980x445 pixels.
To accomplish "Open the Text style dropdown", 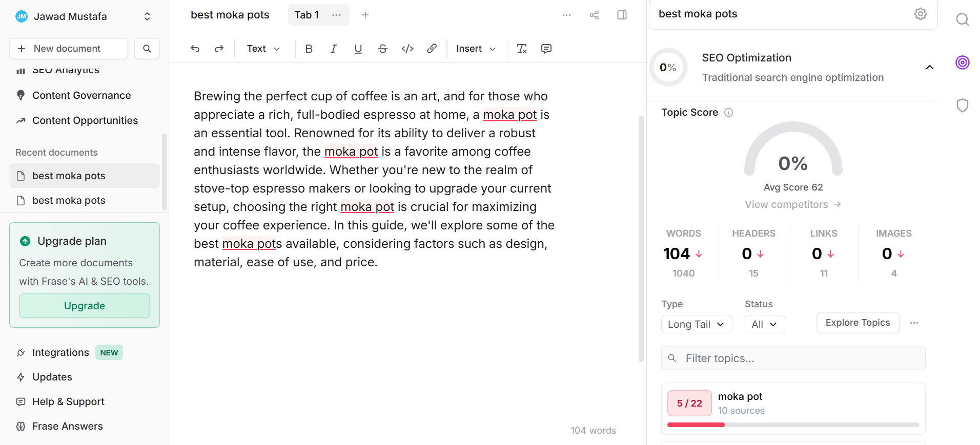I will 263,49.
